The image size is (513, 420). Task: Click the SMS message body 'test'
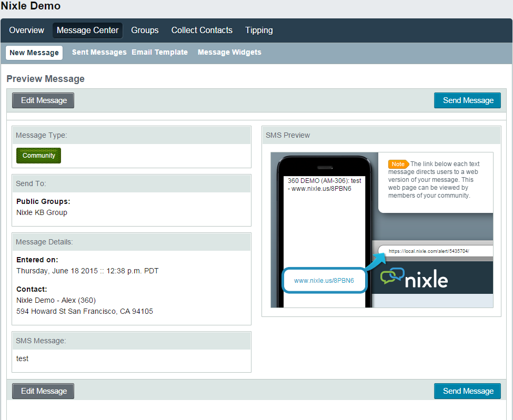22,358
